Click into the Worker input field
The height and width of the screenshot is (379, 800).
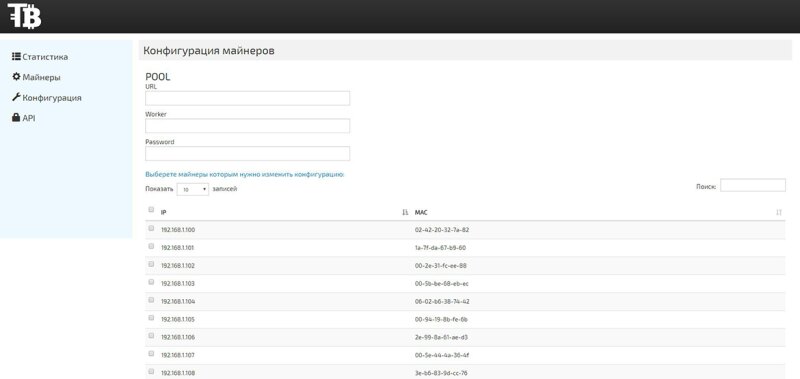tap(247, 125)
